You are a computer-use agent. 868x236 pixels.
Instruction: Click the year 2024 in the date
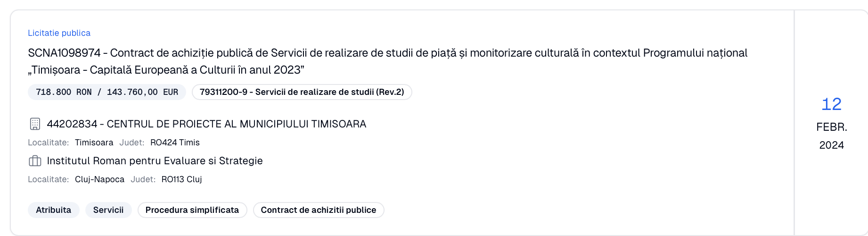[831, 145]
